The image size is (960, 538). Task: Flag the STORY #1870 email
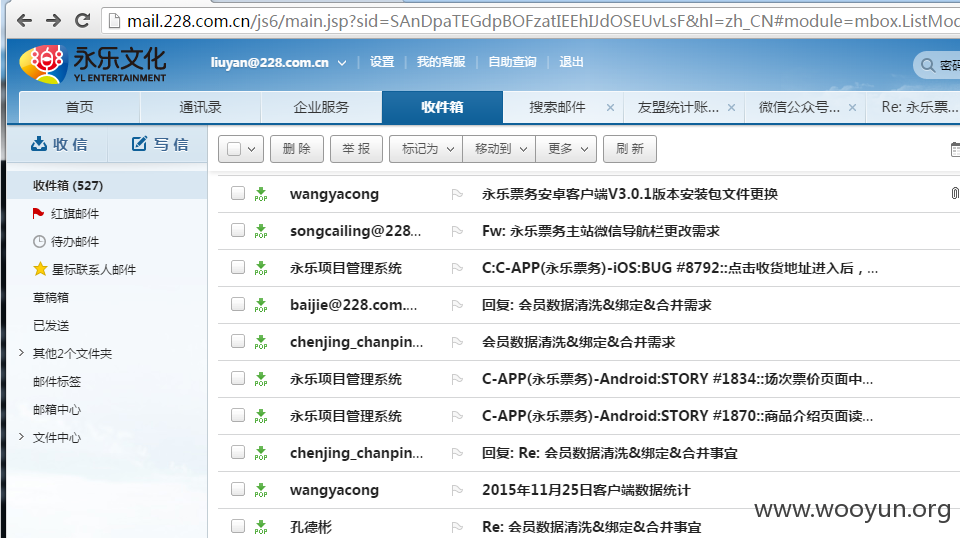pos(457,416)
